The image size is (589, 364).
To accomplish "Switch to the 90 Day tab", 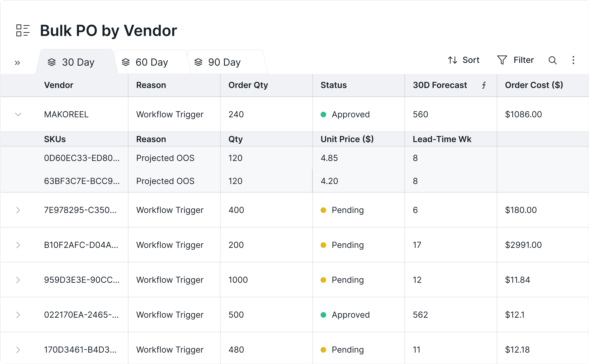I will [x=224, y=62].
